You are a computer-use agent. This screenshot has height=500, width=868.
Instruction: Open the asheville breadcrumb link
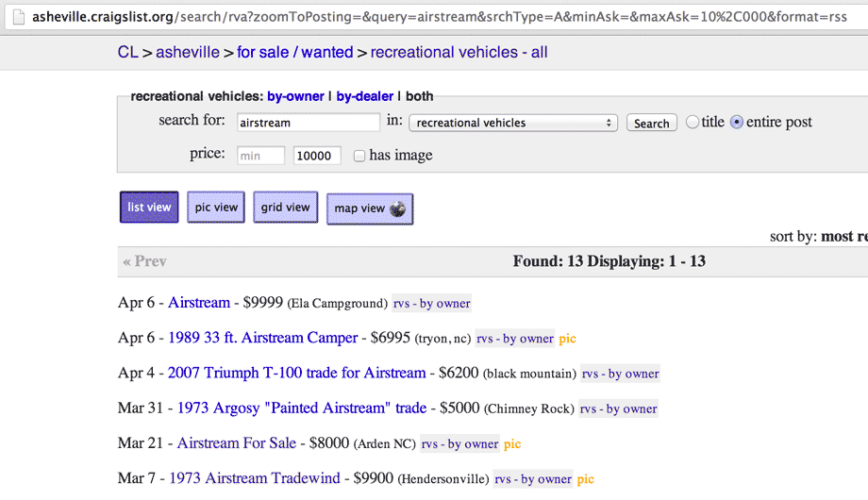(188, 52)
